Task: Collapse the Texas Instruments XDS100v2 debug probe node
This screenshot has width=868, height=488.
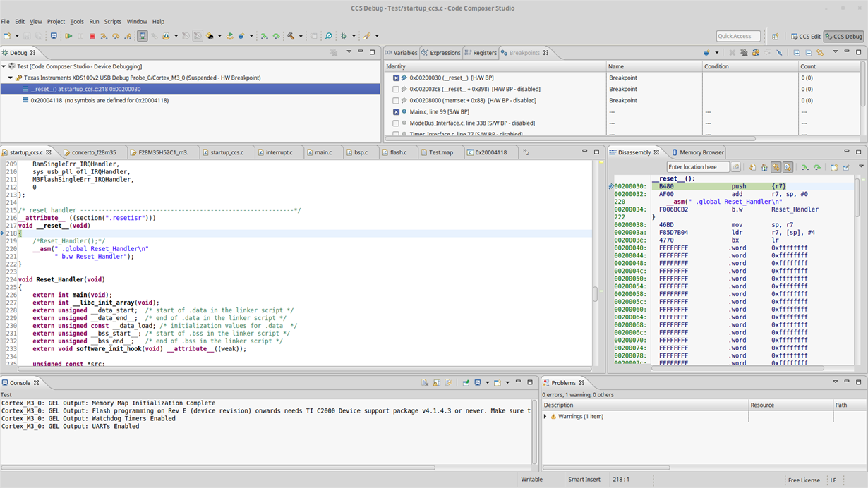Action: [11, 78]
